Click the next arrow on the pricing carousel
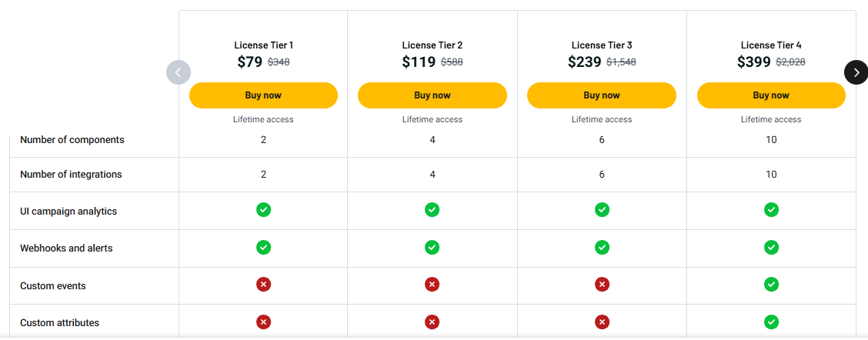This screenshot has width=868, height=340. point(856,72)
